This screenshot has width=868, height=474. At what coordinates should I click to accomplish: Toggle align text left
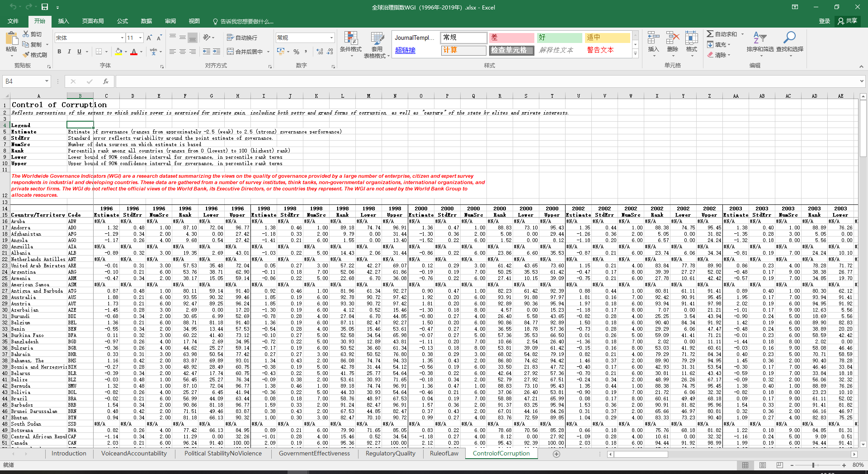tap(173, 52)
